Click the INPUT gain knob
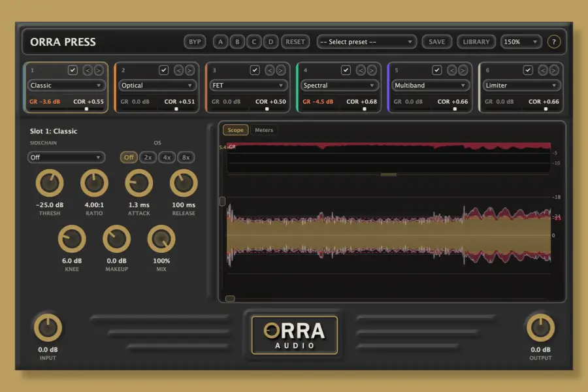This screenshot has width=588, height=392. coord(48,328)
